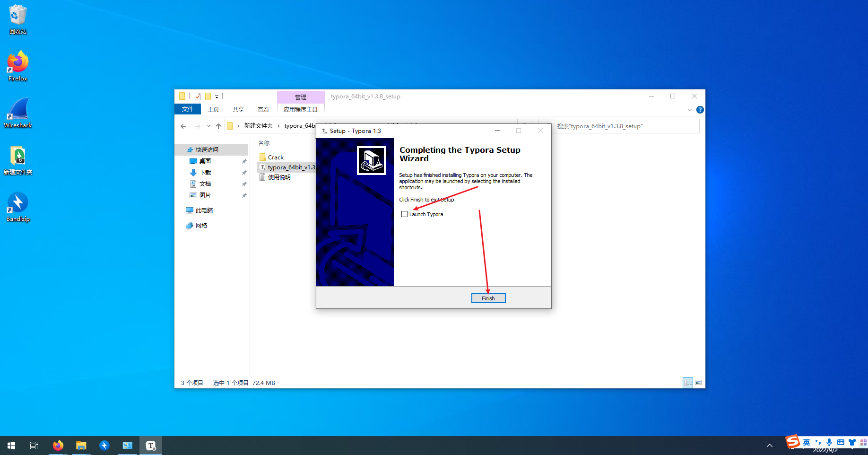The height and width of the screenshot is (455, 868).
Task: Switch to File Explorer on the taskbar
Action: (81, 446)
